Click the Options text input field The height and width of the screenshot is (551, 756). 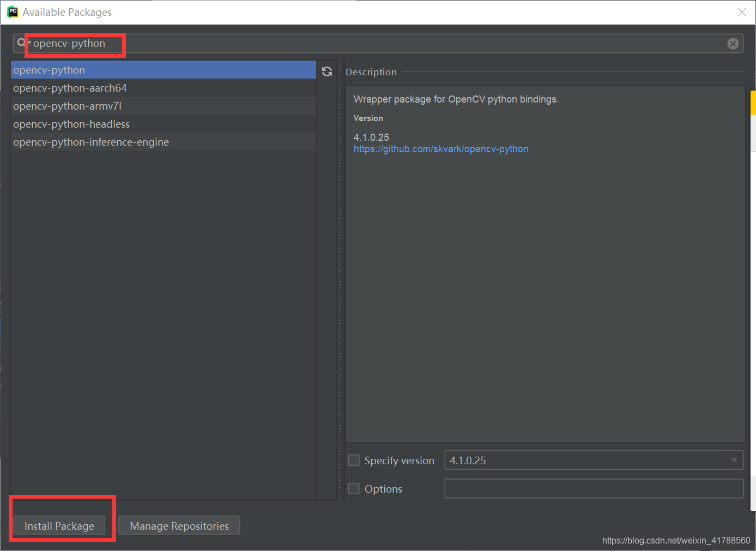click(x=594, y=489)
